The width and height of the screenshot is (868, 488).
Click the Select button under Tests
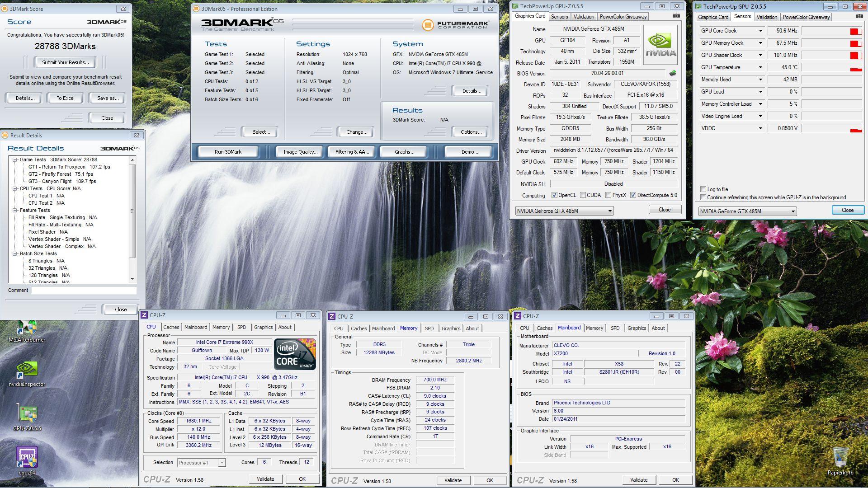(261, 132)
